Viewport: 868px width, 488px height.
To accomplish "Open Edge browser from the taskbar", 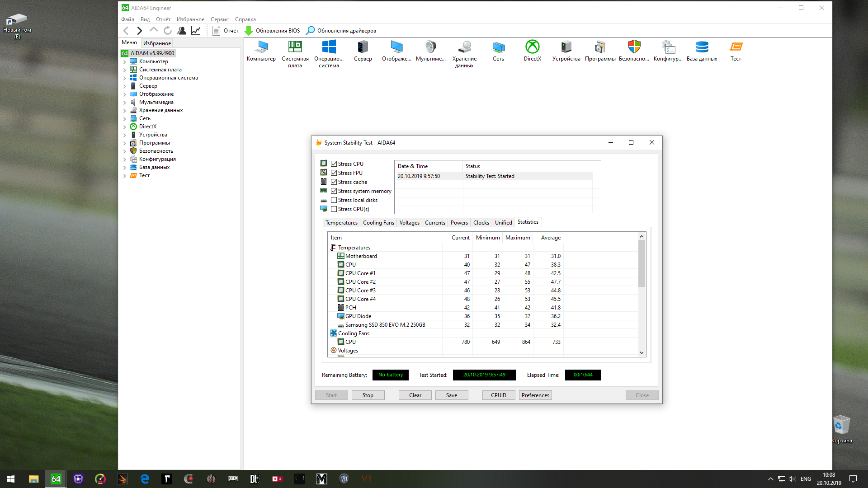I will click(145, 479).
